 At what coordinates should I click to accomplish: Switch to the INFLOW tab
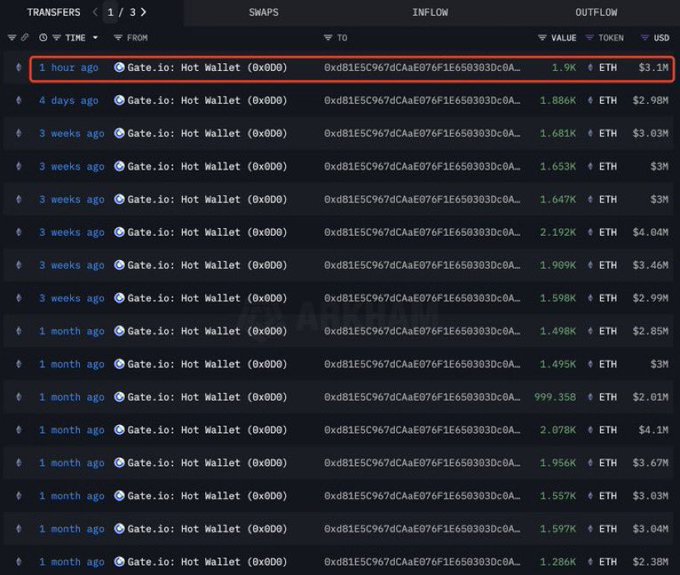coord(430,12)
